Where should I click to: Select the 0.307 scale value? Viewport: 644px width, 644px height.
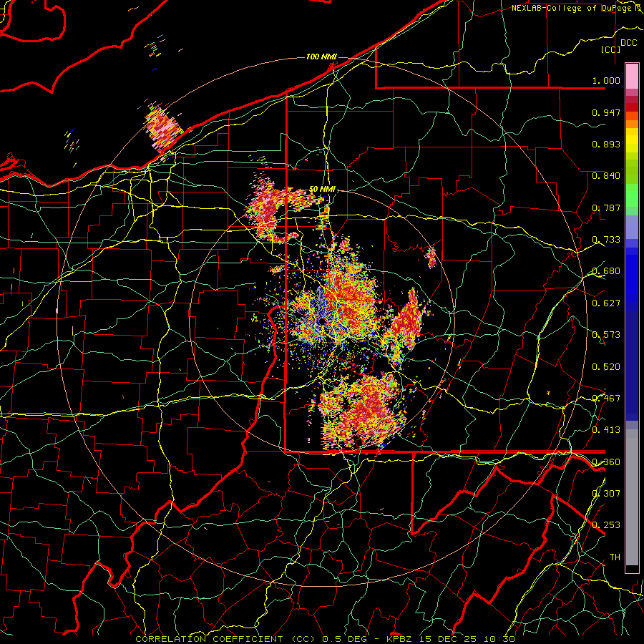pos(606,494)
